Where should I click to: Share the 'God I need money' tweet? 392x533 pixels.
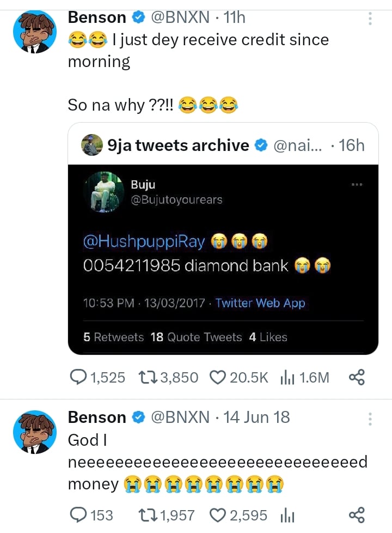[x=356, y=514]
